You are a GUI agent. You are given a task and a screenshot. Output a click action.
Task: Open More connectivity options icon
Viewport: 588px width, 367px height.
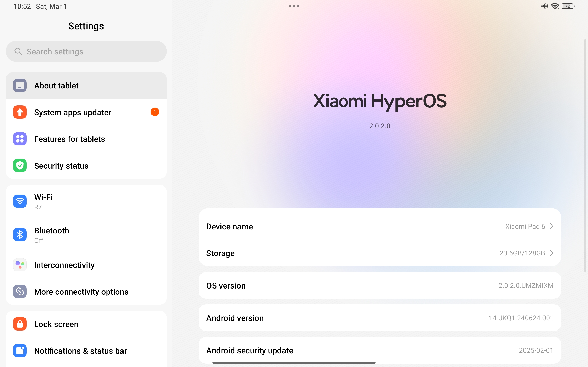(20, 291)
